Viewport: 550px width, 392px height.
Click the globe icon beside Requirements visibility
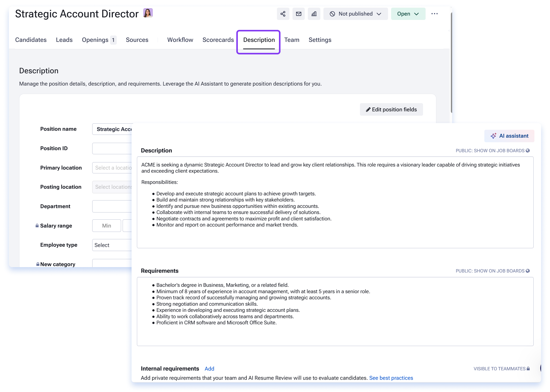[x=528, y=271]
